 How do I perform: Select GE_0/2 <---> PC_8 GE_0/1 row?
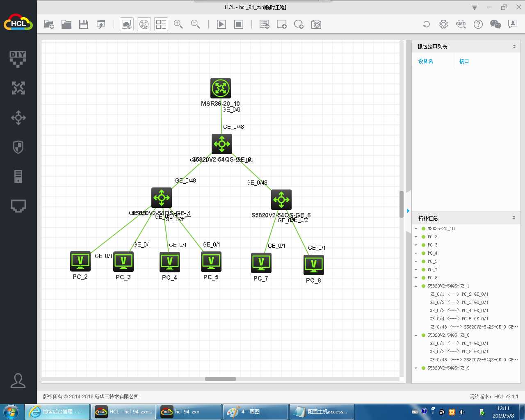pos(459,352)
